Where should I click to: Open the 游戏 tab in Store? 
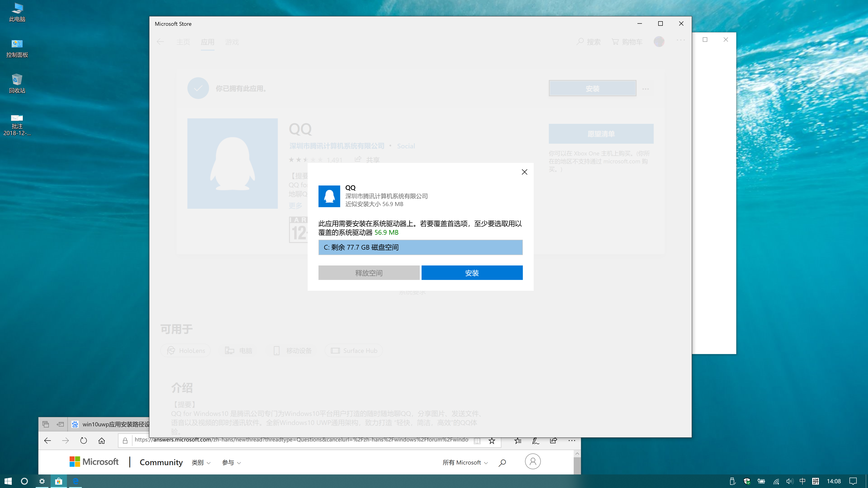pyautogui.click(x=232, y=42)
